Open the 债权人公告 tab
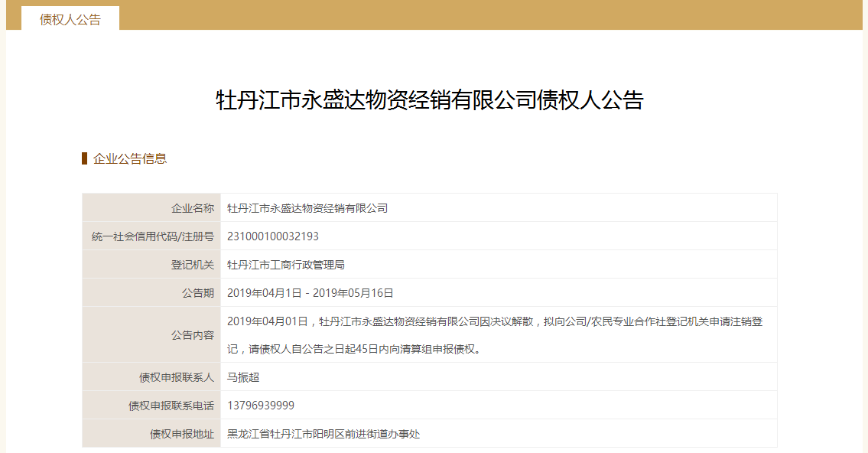 point(70,20)
